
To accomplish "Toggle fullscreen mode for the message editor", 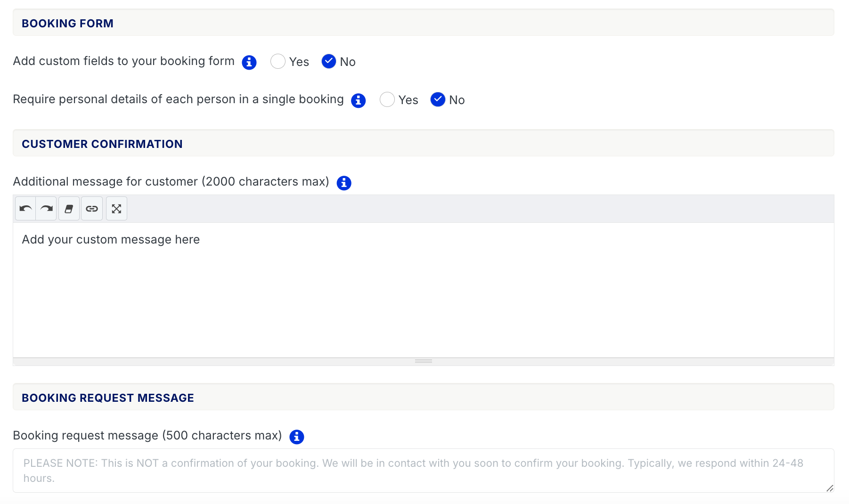I will (116, 209).
